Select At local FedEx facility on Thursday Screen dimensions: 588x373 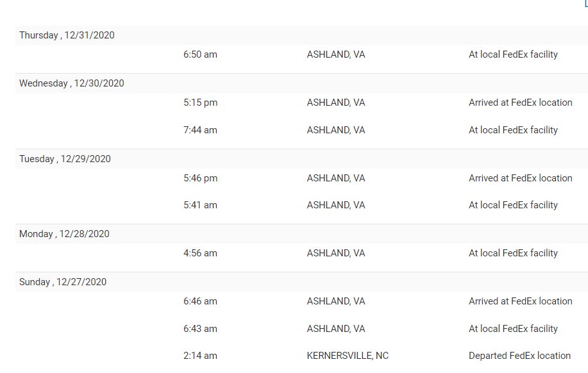click(x=513, y=54)
